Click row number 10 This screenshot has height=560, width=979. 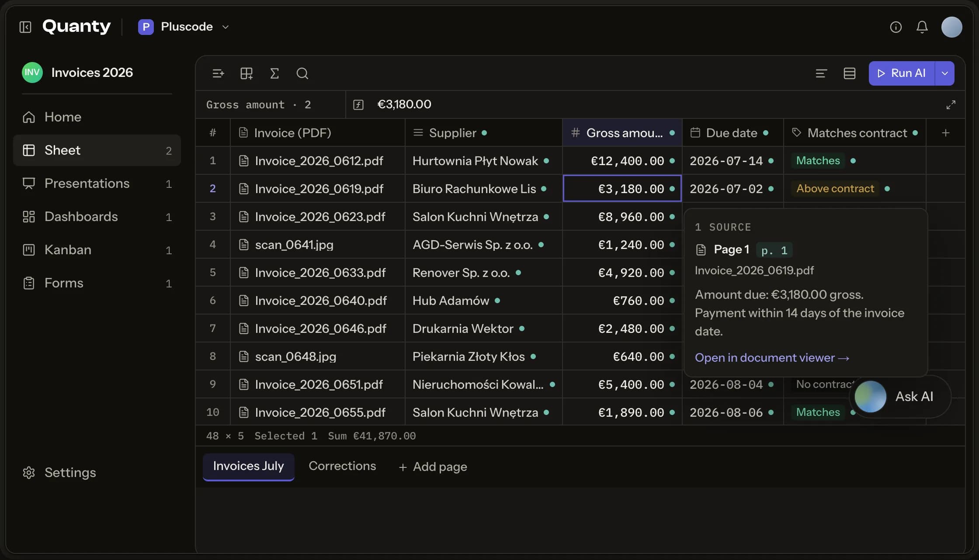[213, 412]
